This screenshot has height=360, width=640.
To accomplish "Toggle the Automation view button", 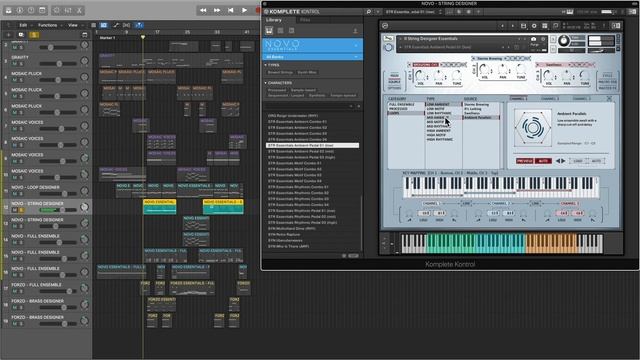I will (x=116, y=25).
